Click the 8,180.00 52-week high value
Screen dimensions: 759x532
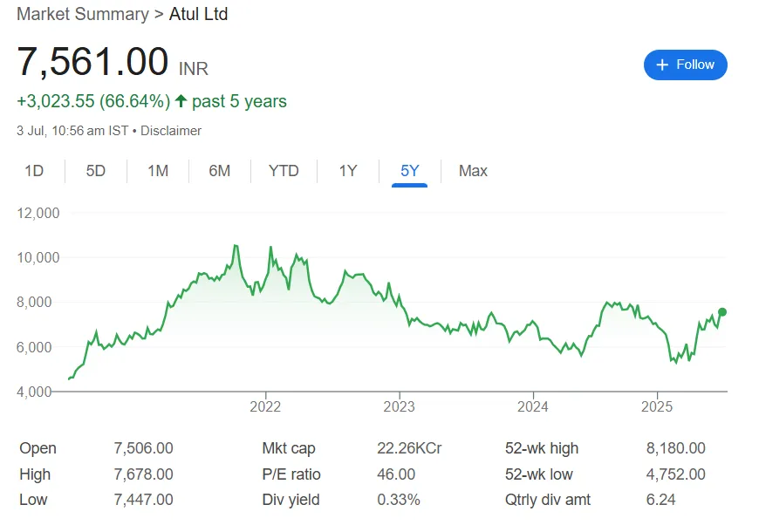tap(676, 448)
